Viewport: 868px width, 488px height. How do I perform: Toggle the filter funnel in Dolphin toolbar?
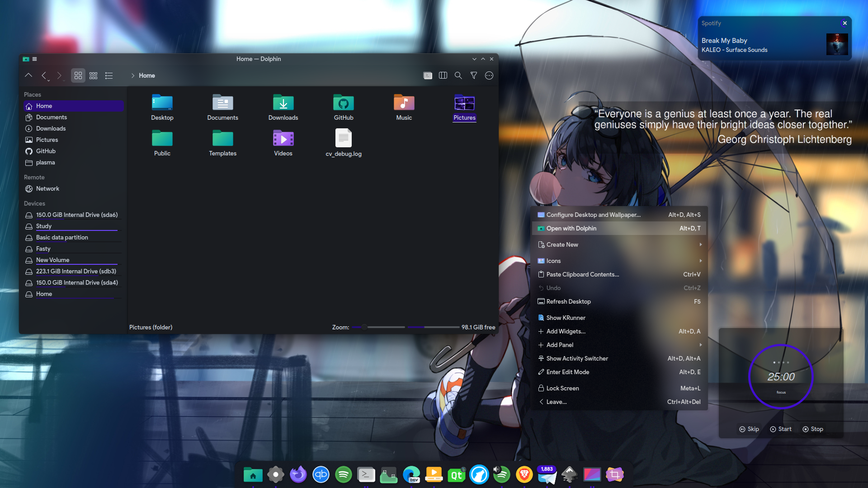pos(474,75)
